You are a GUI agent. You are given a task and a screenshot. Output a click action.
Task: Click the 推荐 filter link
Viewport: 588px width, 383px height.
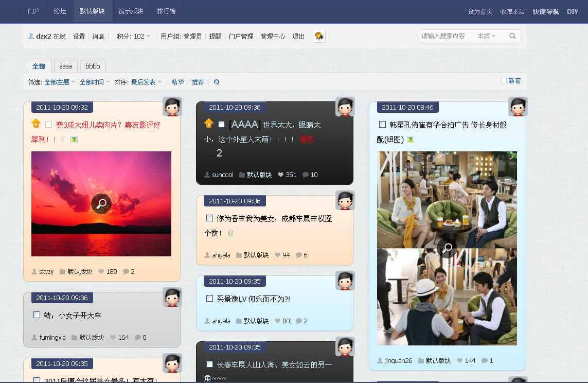198,82
